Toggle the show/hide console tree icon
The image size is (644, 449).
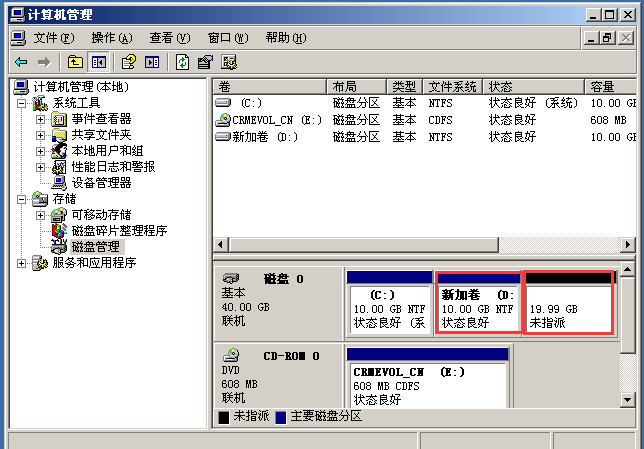click(99, 62)
